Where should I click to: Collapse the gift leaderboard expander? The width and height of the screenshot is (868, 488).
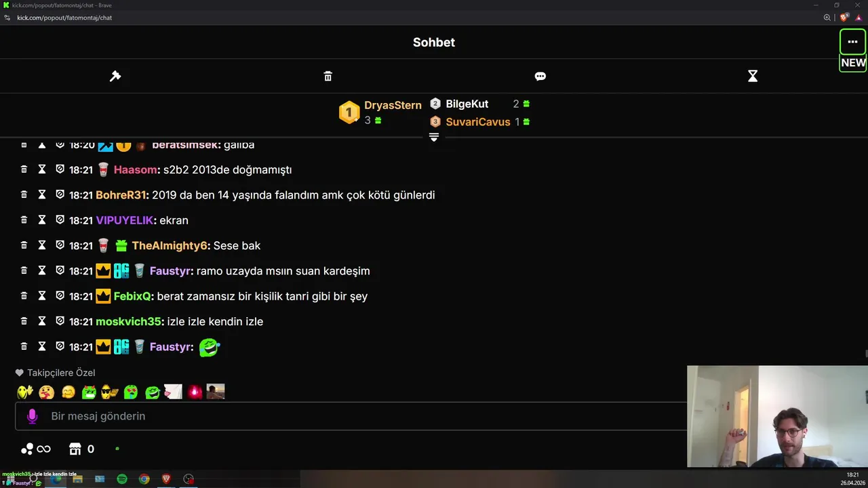pos(434,138)
